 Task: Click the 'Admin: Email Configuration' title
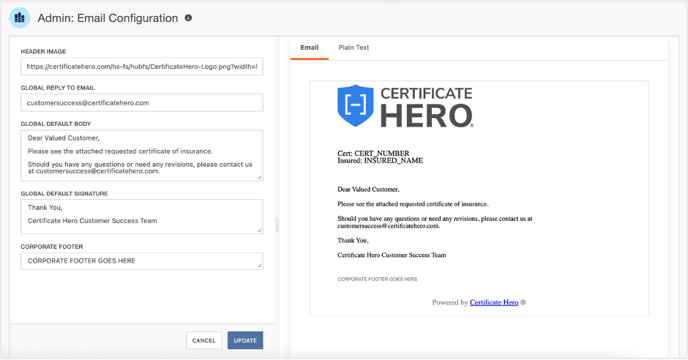pos(108,18)
